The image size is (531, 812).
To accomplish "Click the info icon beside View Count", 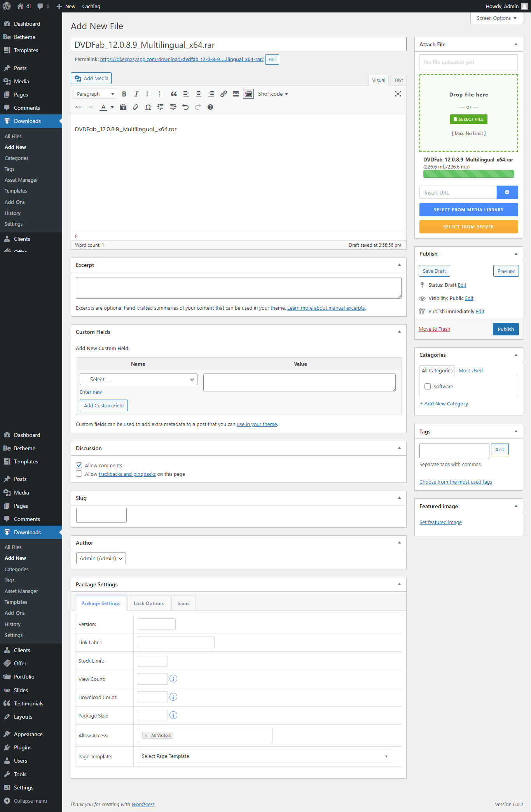I will (x=173, y=679).
